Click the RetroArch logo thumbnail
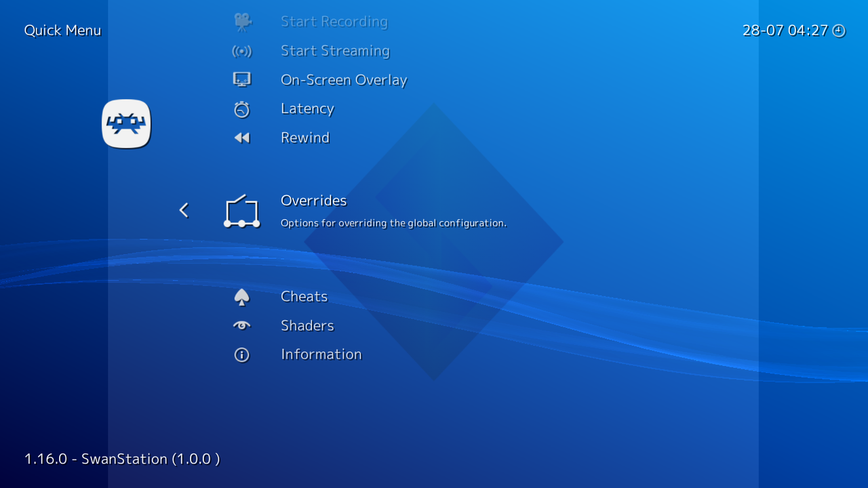Screen dimensions: 868x488 [126, 123]
